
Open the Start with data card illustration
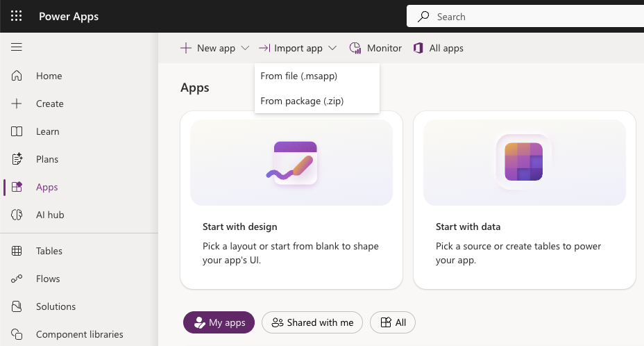click(x=525, y=163)
